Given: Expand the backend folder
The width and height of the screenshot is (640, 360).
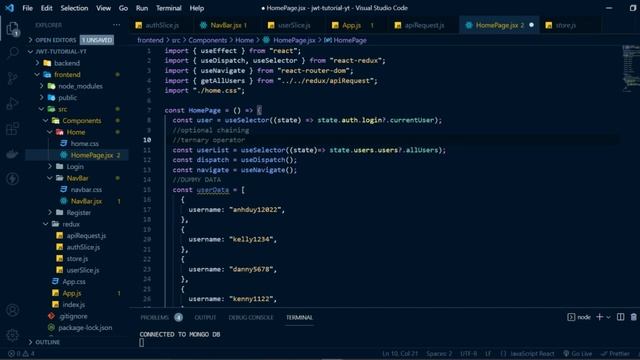Looking at the screenshot, I should 67,63.
